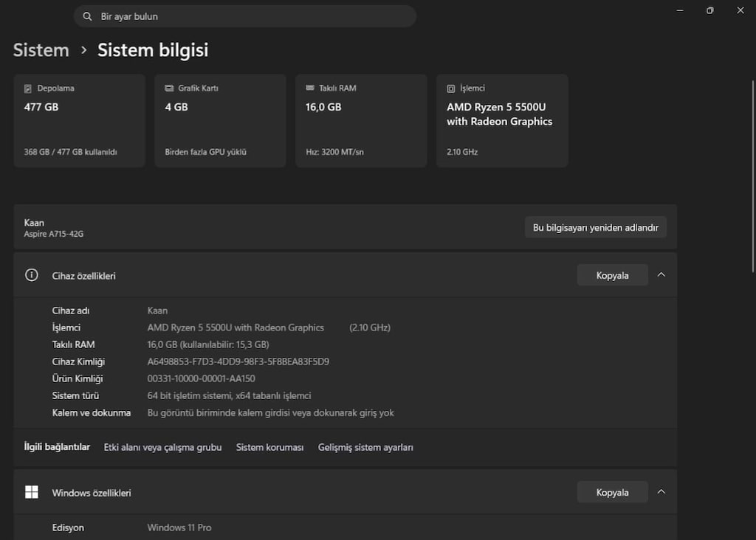
Task: Go back to Sistem in the breadcrumb
Action: pos(41,50)
